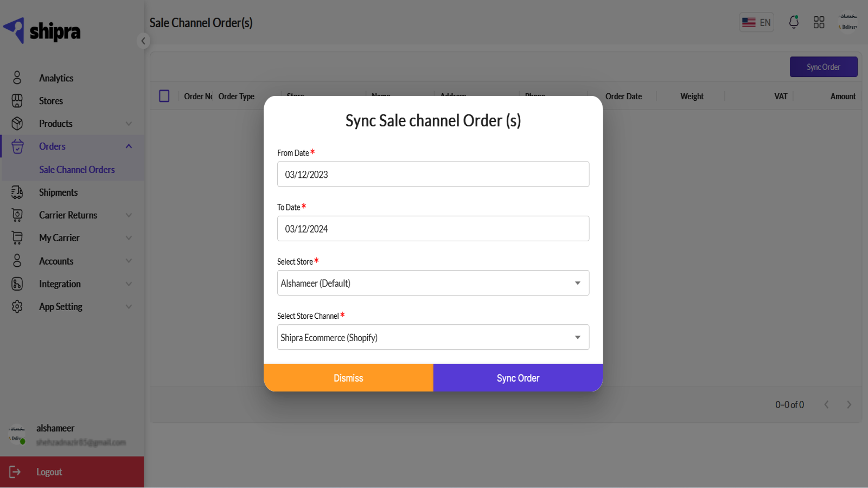Click the Shipra logo
Image resolution: width=868 pixels, height=488 pixels.
[x=42, y=30]
